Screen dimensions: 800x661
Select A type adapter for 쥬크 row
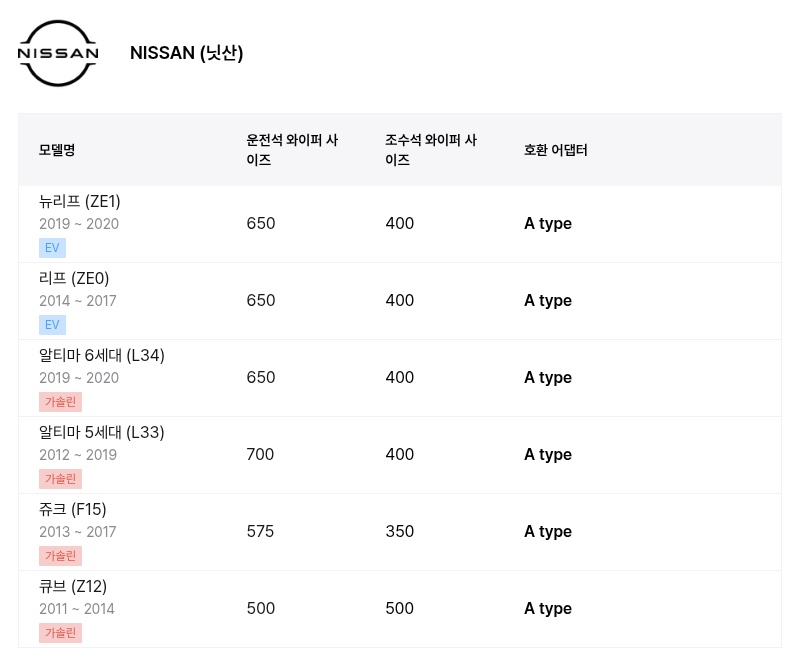(x=548, y=531)
